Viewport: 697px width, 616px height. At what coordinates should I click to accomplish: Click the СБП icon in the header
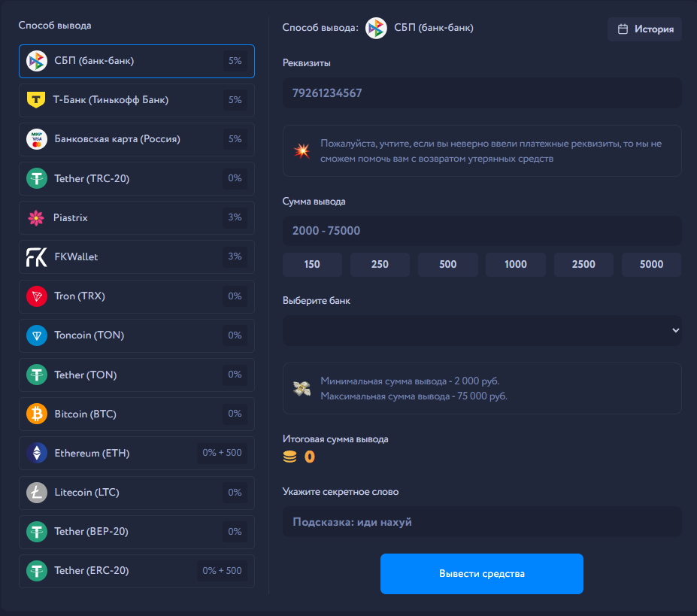pos(375,28)
